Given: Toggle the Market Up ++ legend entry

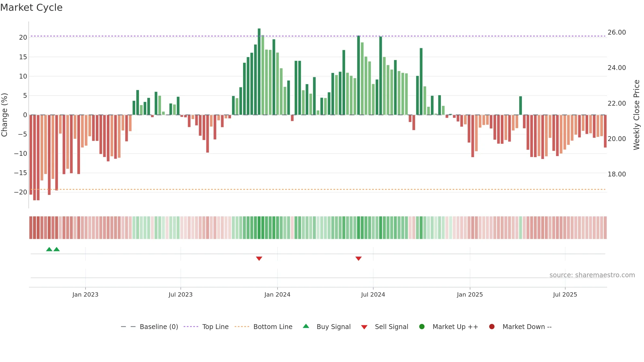Looking at the screenshot, I should 448,327.
